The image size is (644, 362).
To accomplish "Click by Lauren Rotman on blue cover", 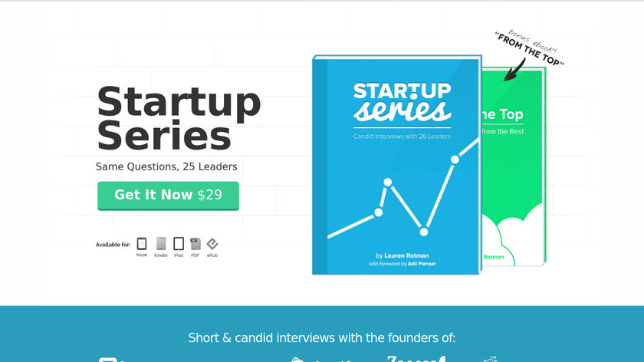I will click(402, 255).
